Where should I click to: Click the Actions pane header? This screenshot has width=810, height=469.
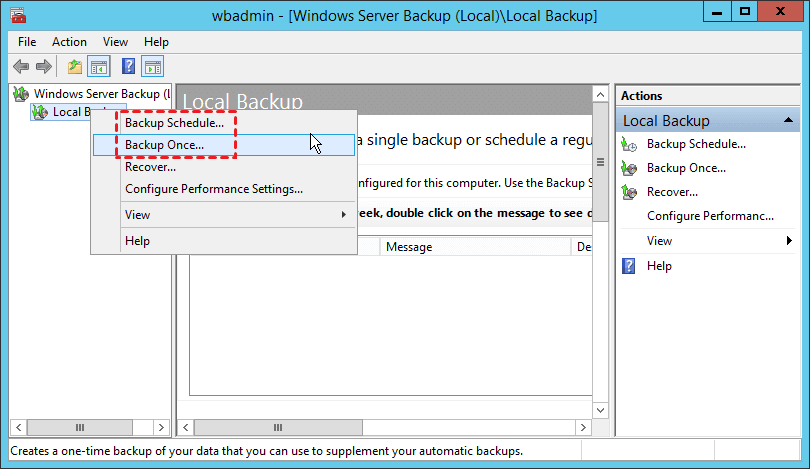click(x=708, y=96)
